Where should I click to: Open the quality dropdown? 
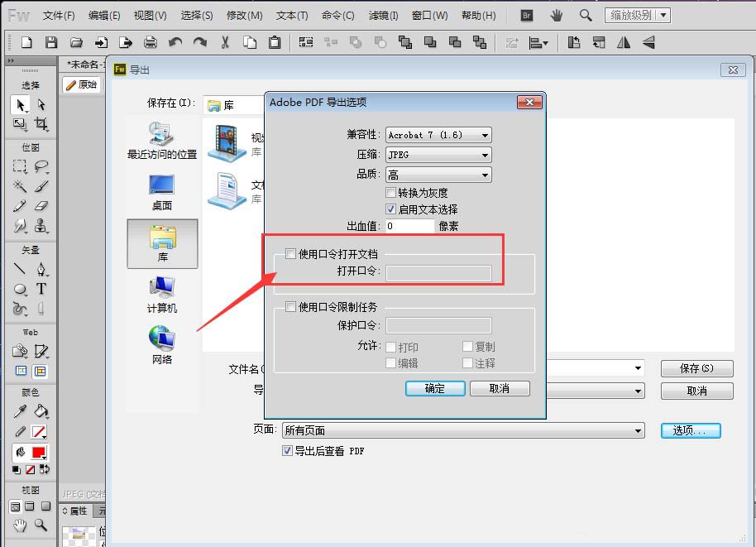point(438,175)
